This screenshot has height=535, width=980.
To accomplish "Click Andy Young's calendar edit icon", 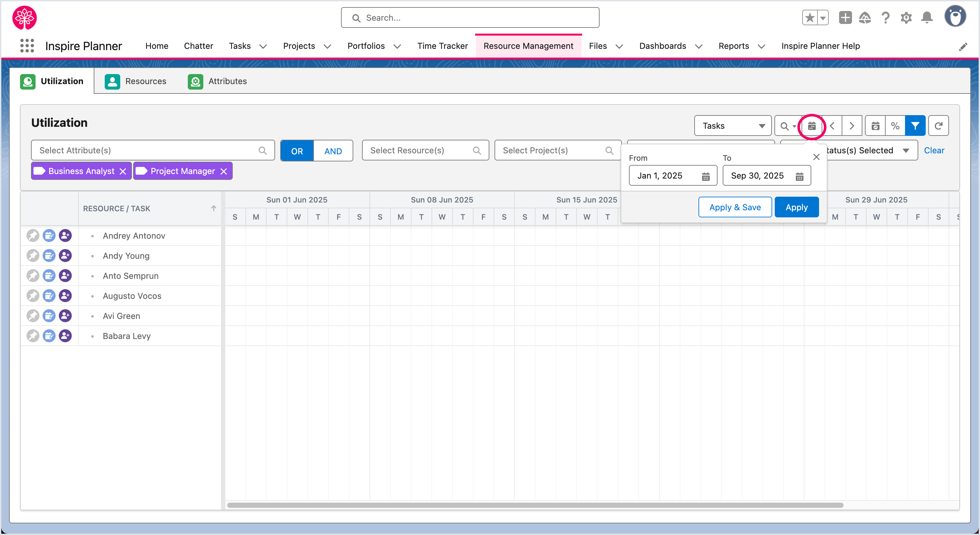I will (x=49, y=256).
